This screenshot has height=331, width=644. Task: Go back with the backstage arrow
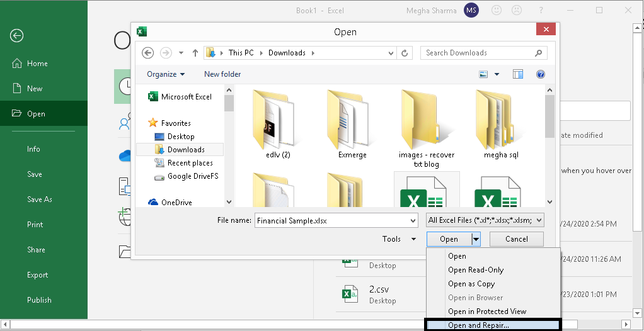(17, 36)
